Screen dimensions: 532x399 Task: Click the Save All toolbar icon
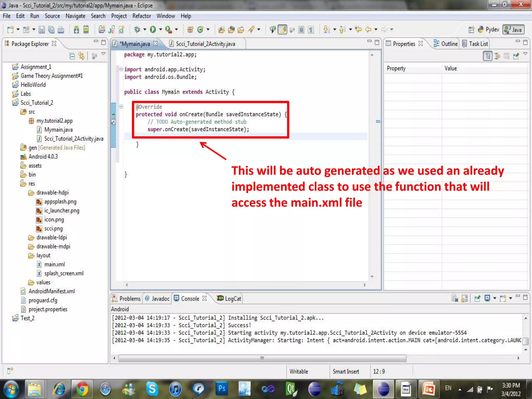[51, 30]
